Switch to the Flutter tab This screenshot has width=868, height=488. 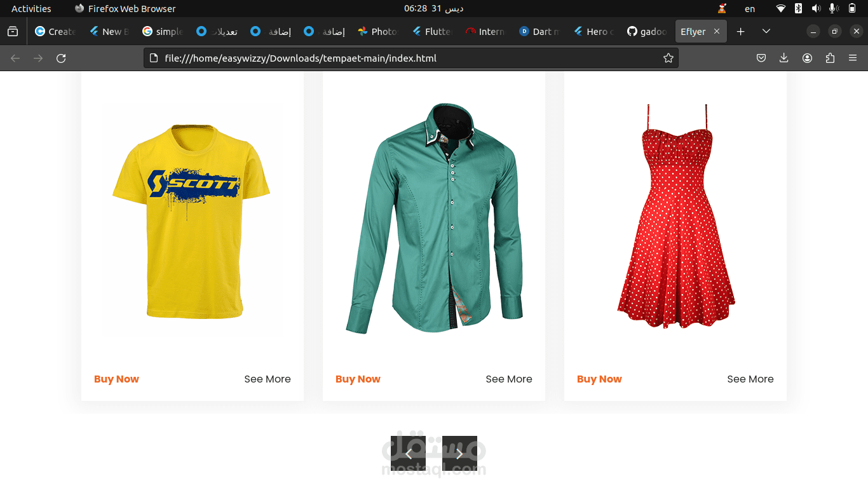coord(433,31)
